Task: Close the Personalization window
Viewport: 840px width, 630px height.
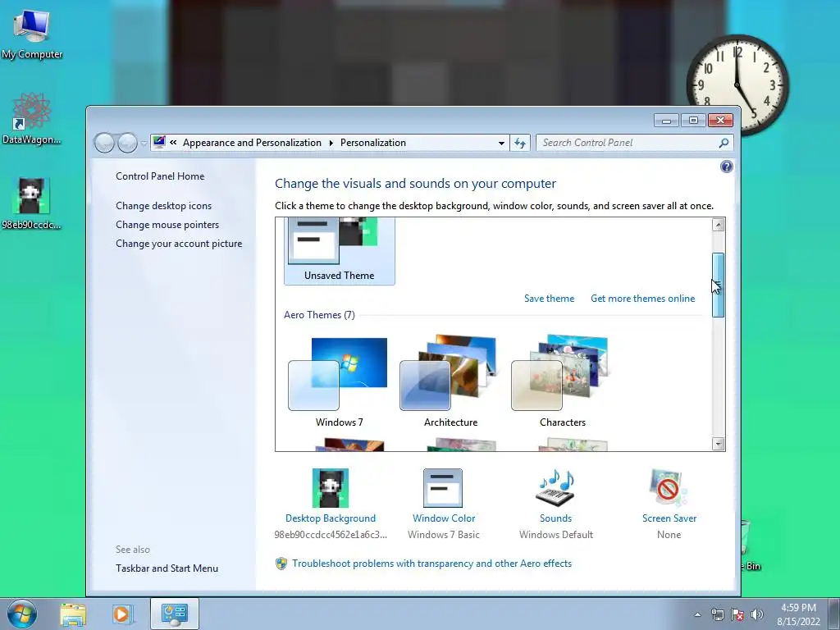Action: pyautogui.click(x=720, y=121)
